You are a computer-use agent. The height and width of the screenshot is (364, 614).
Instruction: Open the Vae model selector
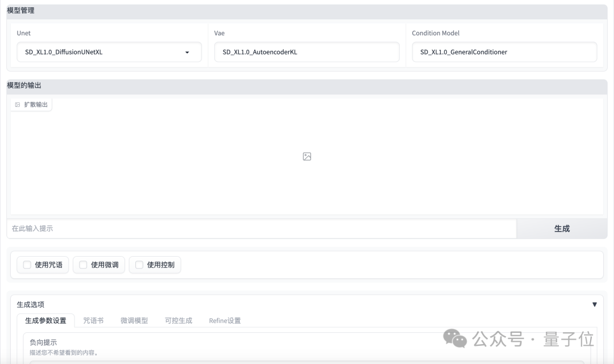307,52
